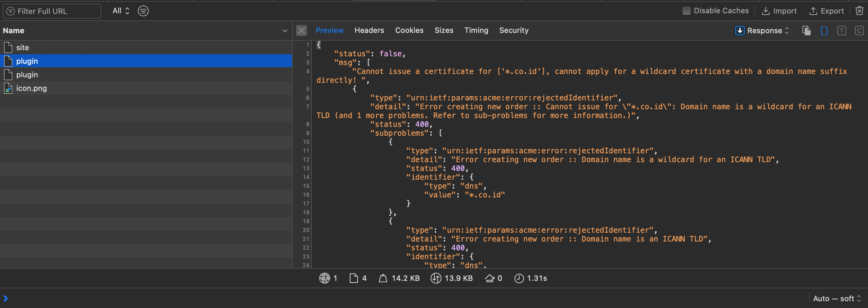Click the circular filter options icon
The width and height of the screenshot is (868, 308).
pyautogui.click(x=143, y=11)
